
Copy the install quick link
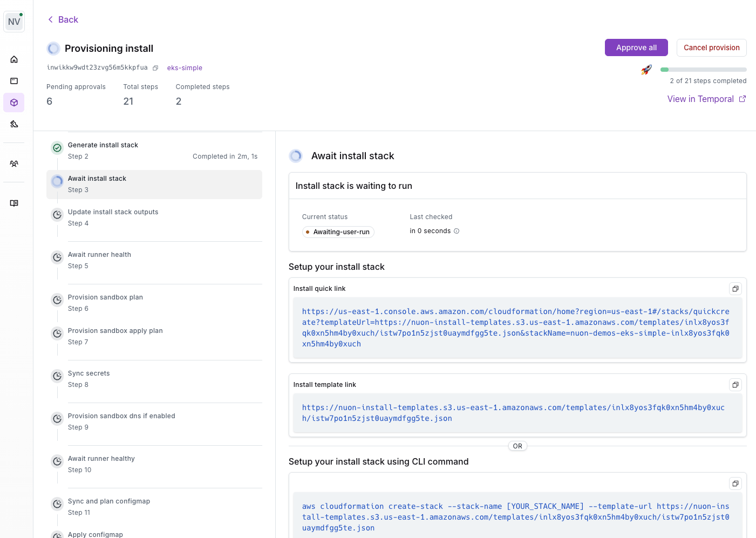pos(735,289)
